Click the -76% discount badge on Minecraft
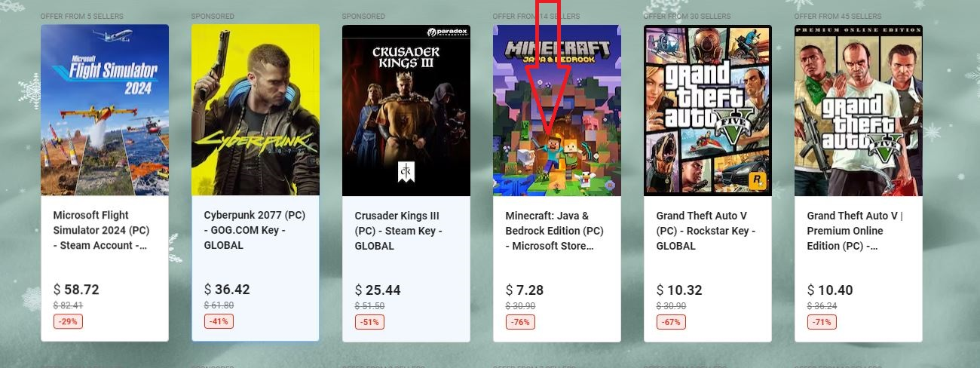The height and width of the screenshot is (368, 980). point(520,321)
